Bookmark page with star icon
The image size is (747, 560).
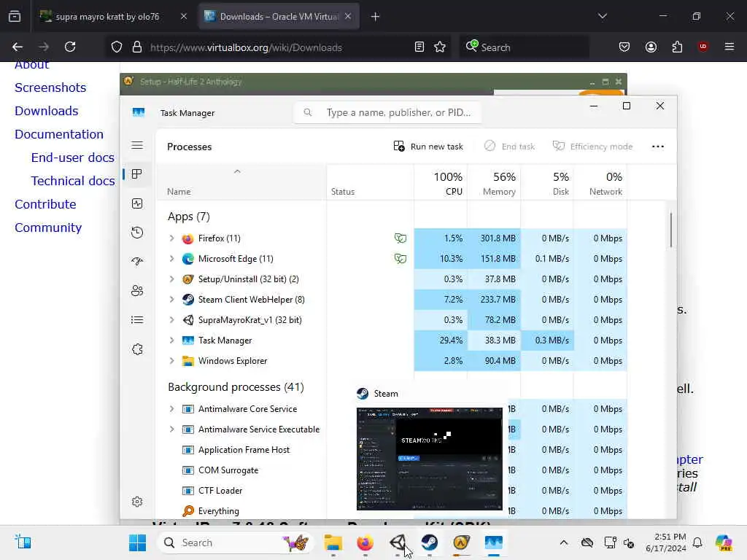click(x=440, y=47)
